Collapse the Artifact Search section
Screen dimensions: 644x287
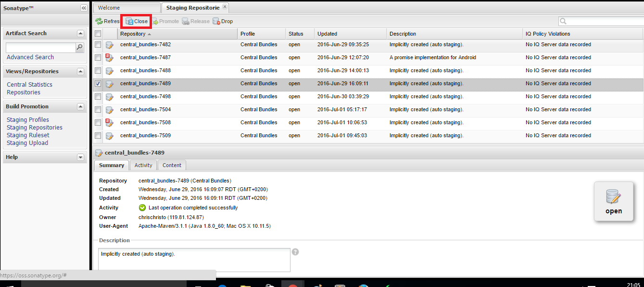(x=80, y=33)
